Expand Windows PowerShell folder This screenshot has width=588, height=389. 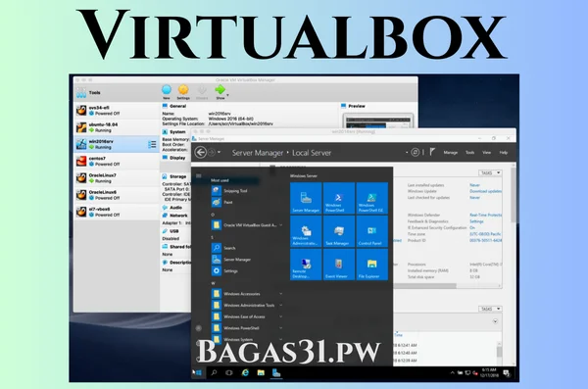247,328
